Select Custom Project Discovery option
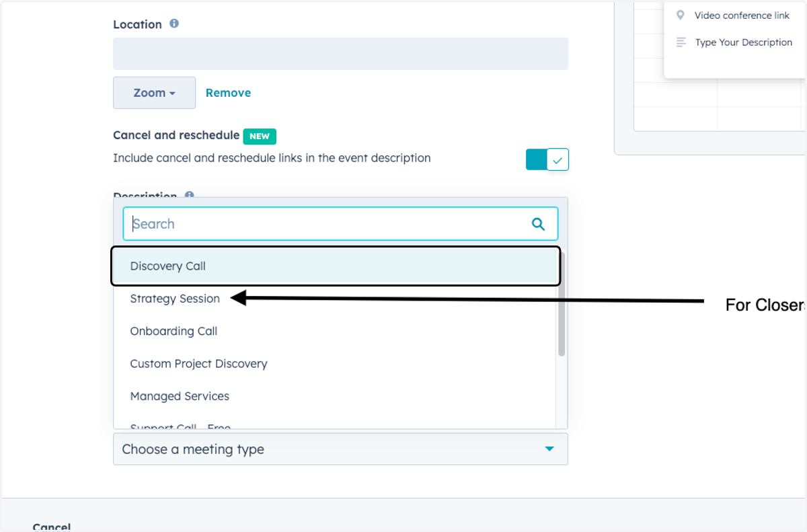Viewport: 807px width, 532px height. tap(335, 364)
